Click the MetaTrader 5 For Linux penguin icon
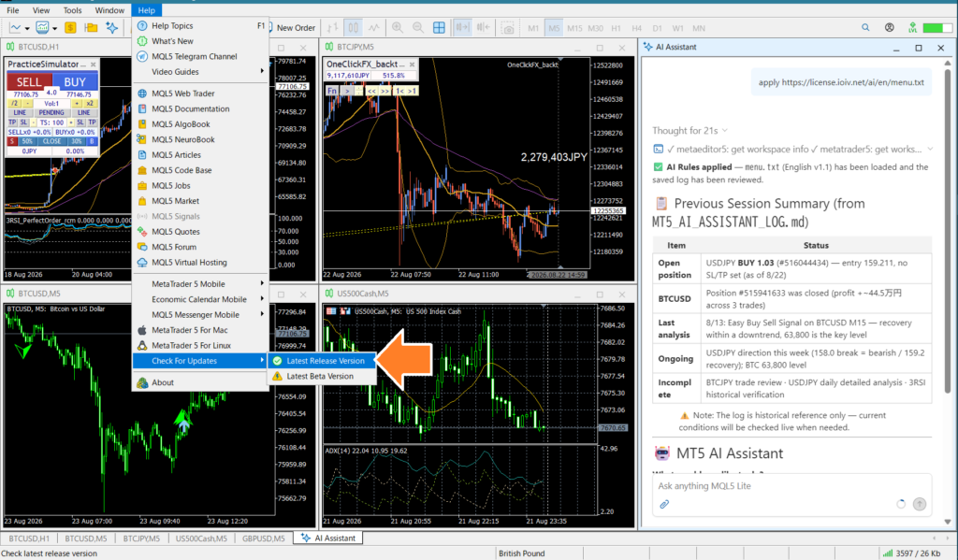Image resolution: width=958 pixels, height=560 pixels. coord(142,345)
